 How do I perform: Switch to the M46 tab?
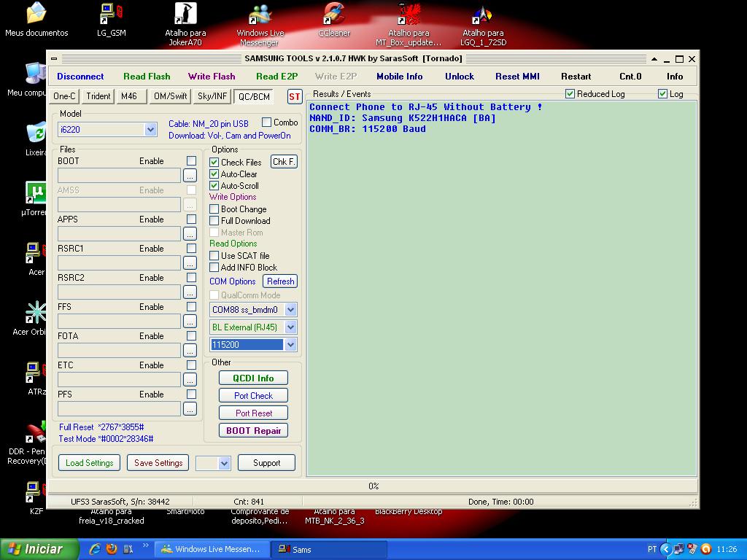131,96
